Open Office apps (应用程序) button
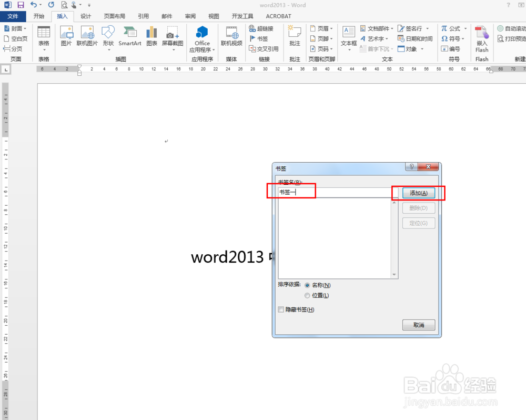The height and width of the screenshot is (420, 526). [x=202, y=39]
